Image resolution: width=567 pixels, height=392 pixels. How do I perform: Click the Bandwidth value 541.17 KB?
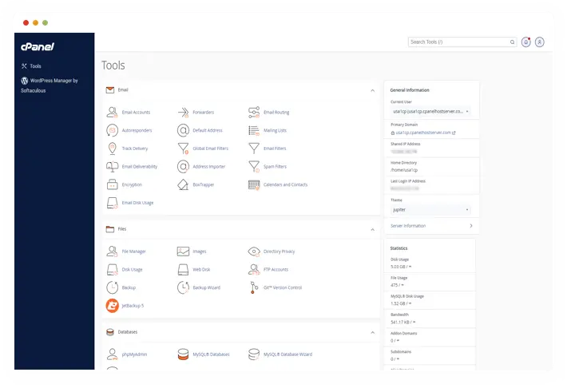[x=402, y=323]
